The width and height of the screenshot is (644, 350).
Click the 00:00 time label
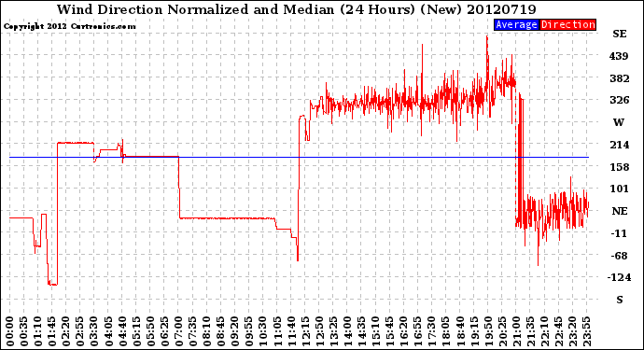click(9, 331)
